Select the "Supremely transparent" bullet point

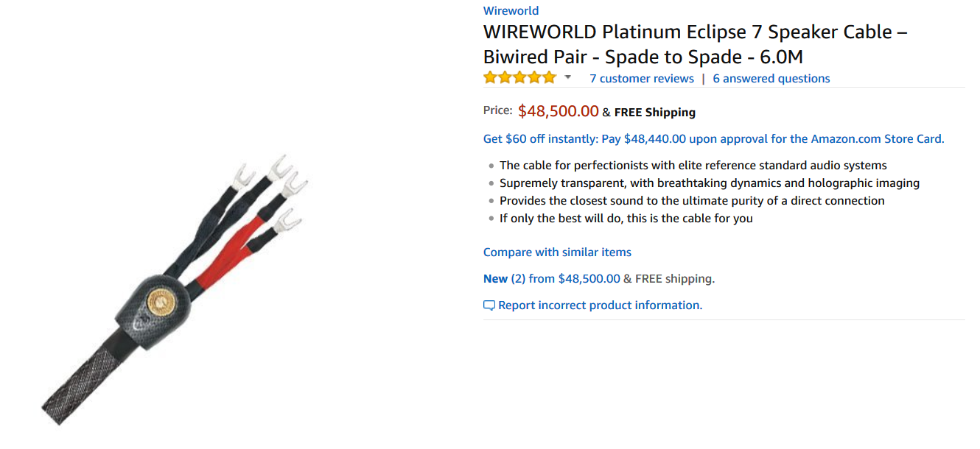709,183
